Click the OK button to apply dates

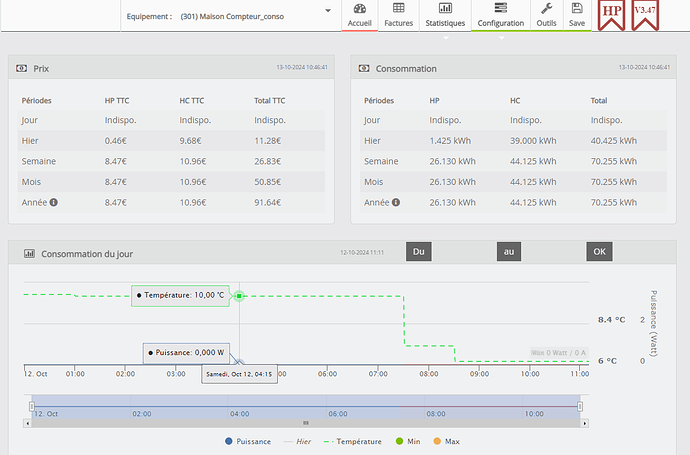(x=599, y=252)
